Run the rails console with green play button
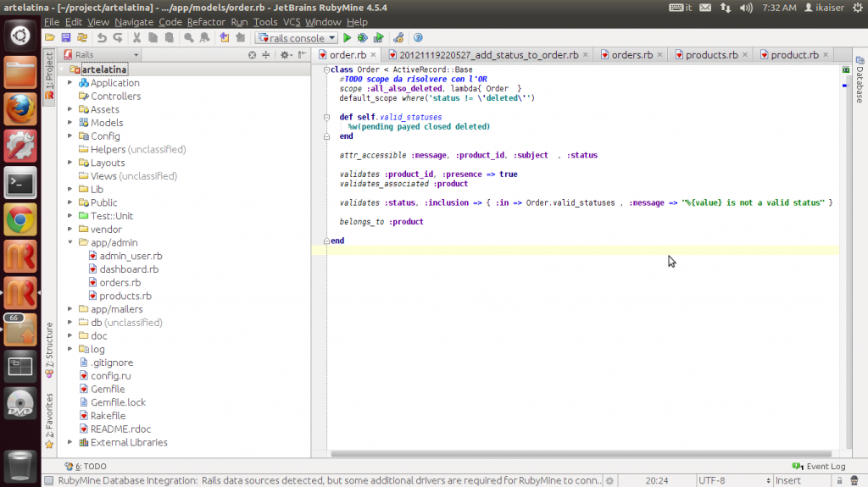Image resolution: width=868 pixels, height=487 pixels. pos(348,38)
